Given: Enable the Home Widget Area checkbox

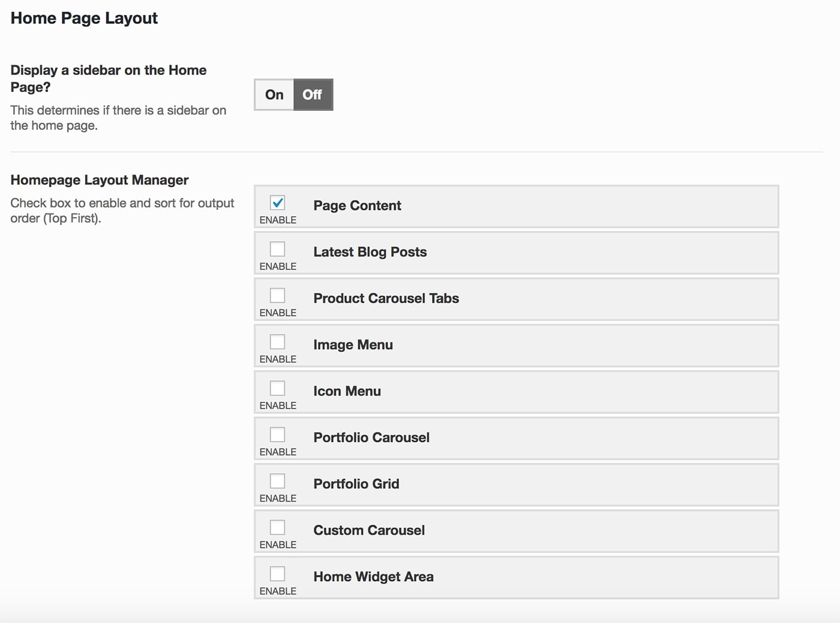Looking at the screenshot, I should tap(277, 573).
